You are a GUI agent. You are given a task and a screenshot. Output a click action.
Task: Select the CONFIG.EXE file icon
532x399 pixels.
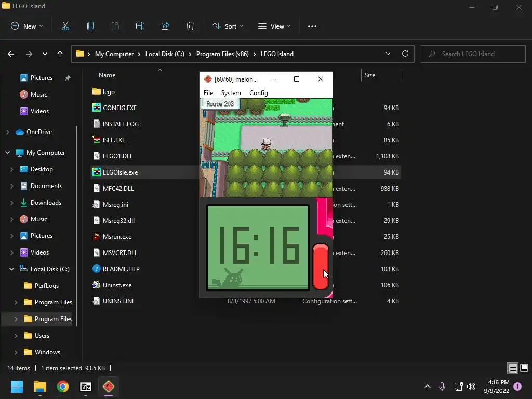[x=96, y=108]
